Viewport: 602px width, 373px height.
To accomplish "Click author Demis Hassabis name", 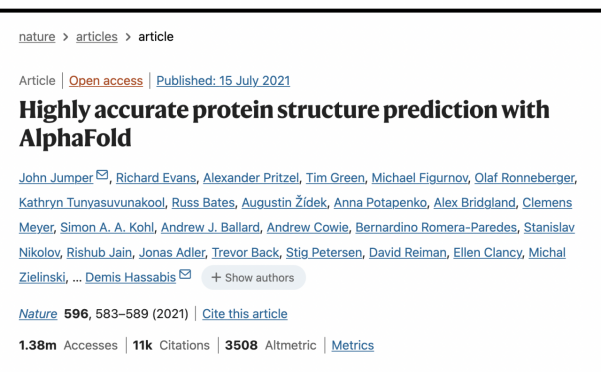I will (x=131, y=277).
